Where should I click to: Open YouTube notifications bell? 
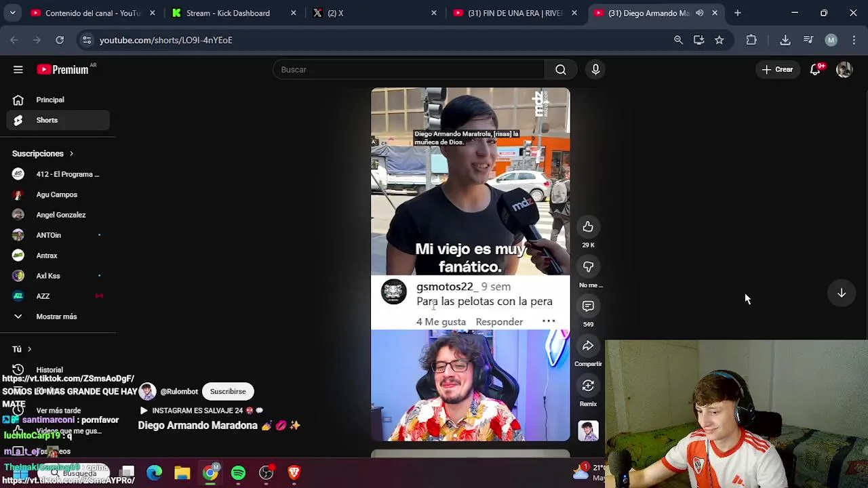pos(816,69)
